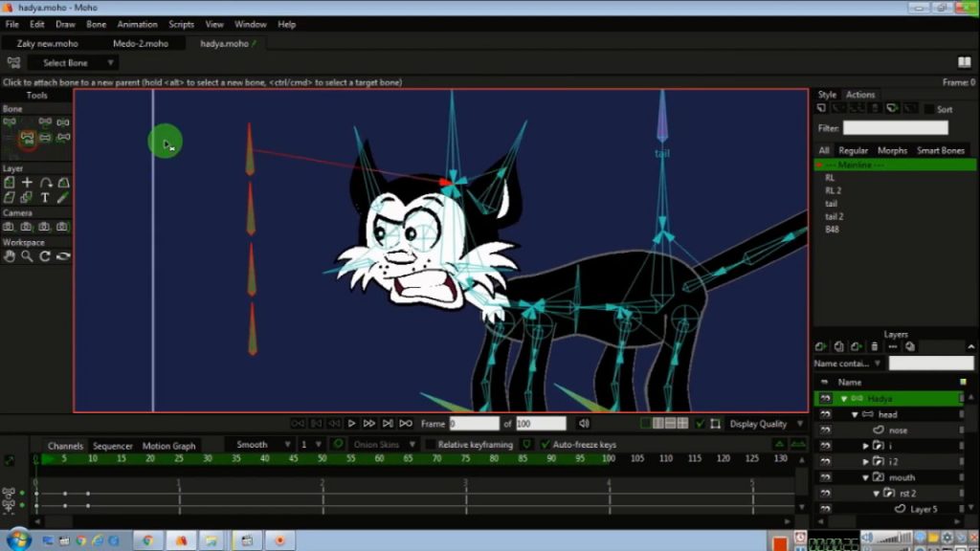The image size is (980, 551).
Task: Select the Rotate Workspace tool
Action: [45, 256]
